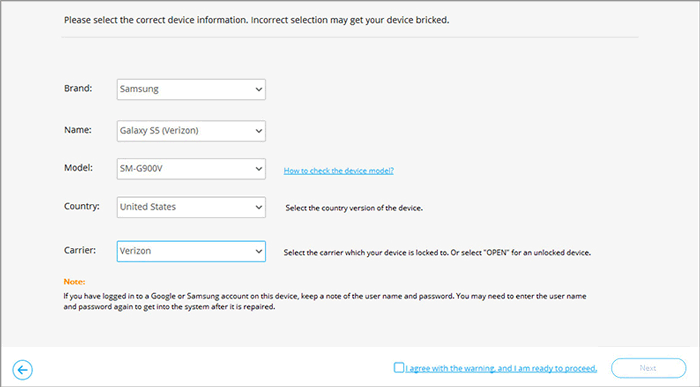Click the I agree with the warning link text
Screen dimensions: 700x387
click(501, 368)
